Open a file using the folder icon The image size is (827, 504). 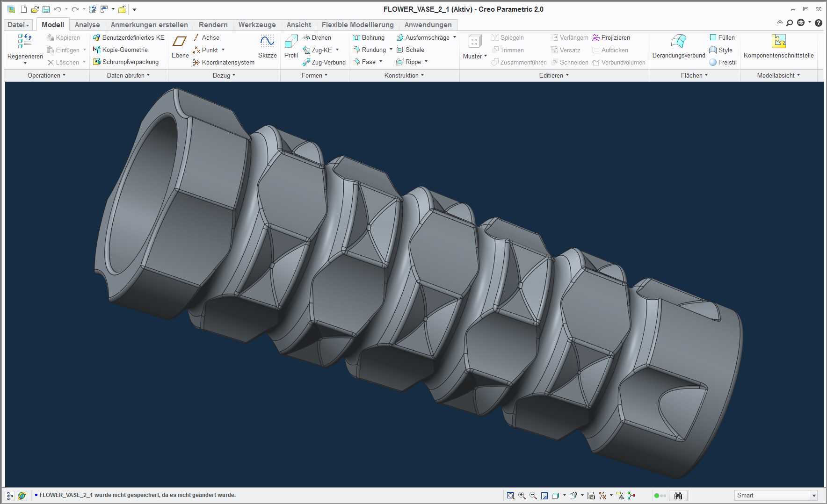[35, 9]
